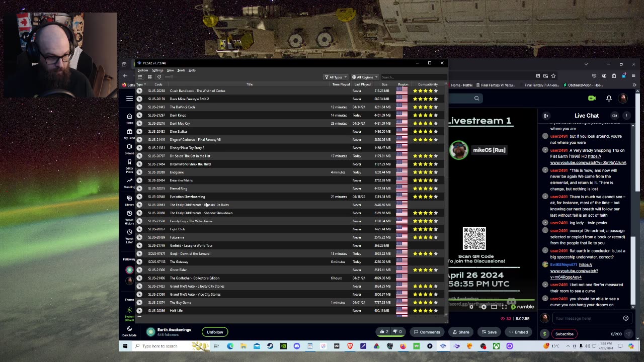Image resolution: width=644 pixels, height=362 pixels.
Task: Go to Rumble Home in sidebar
Action: pos(129,118)
